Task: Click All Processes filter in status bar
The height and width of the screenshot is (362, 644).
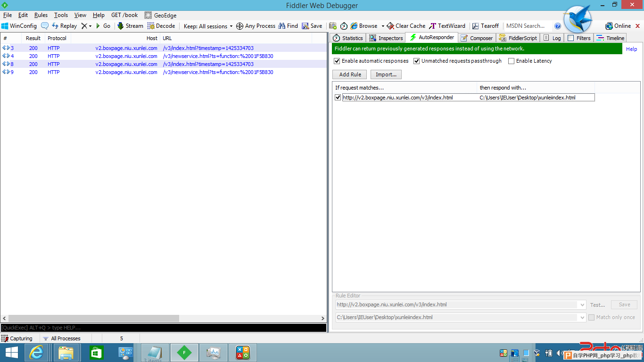Action: pos(61,338)
